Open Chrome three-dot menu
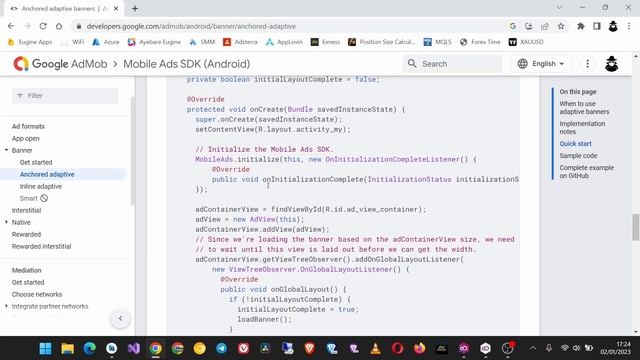 tap(629, 26)
